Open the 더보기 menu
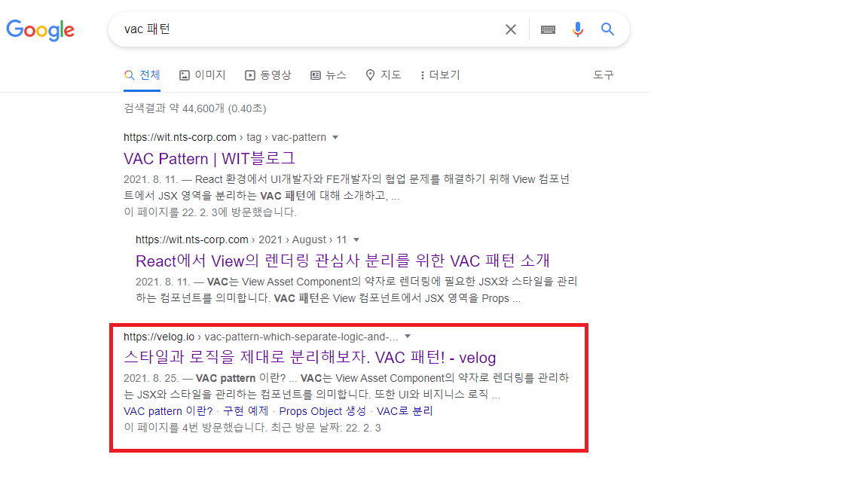 [440, 75]
